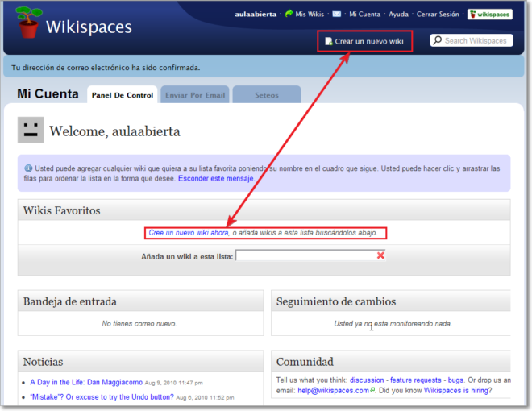532x411 pixels.
Task: Open the discussion community link
Action: tap(367, 380)
